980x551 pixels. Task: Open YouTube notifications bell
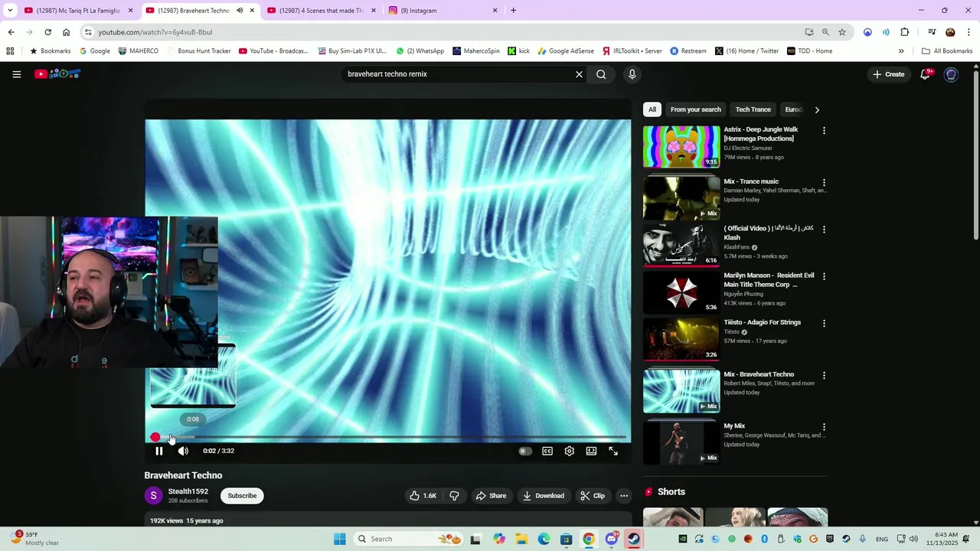tap(925, 74)
